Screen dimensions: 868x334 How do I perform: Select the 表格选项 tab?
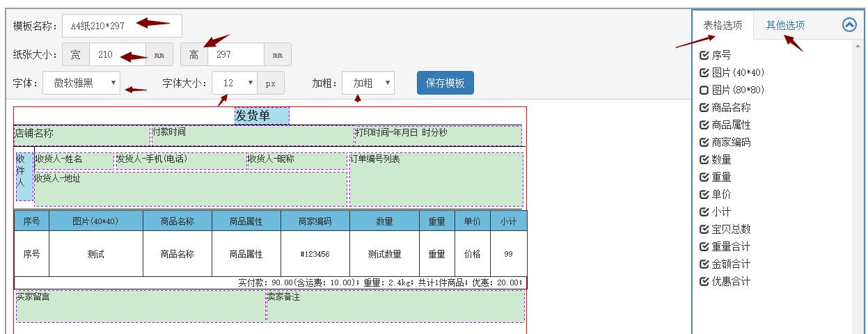pos(723,26)
